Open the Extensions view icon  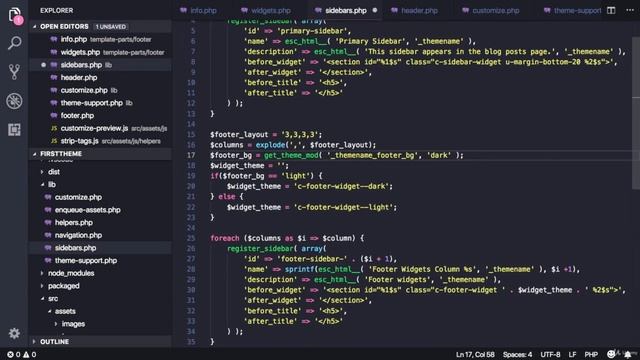tap(14, 130)
